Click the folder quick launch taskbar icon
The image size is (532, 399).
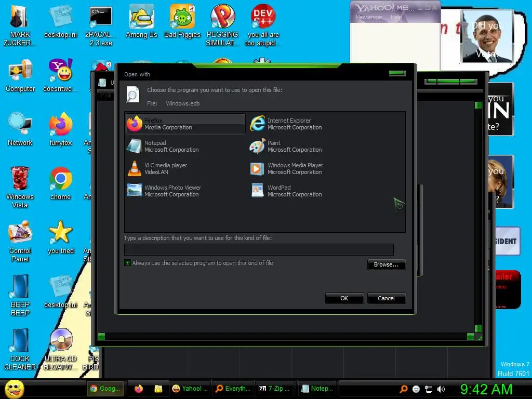(x=158, y=389)
